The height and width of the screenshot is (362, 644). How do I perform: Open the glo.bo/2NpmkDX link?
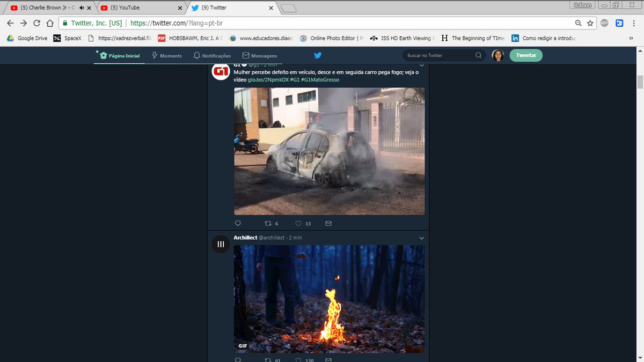(x=268, y=80)
